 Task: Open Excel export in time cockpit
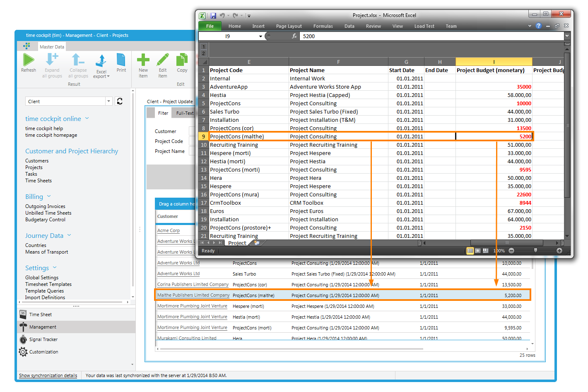coord(101,66)
